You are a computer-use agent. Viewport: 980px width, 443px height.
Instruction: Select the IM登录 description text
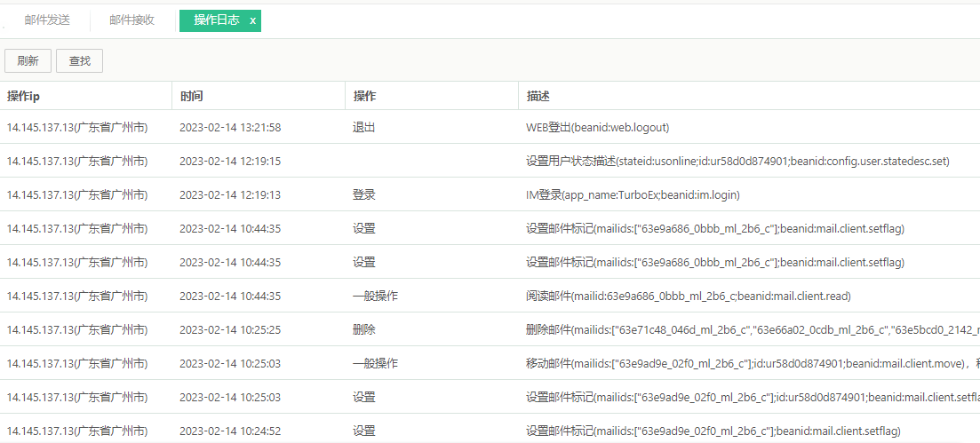coord(633,195)
